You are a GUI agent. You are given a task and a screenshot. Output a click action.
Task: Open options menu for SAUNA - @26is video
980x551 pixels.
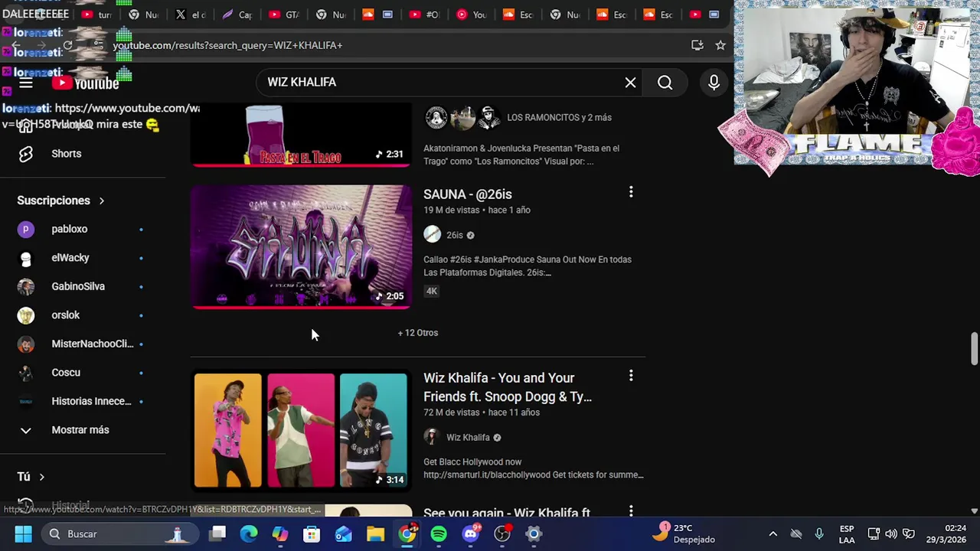(631, 192)
